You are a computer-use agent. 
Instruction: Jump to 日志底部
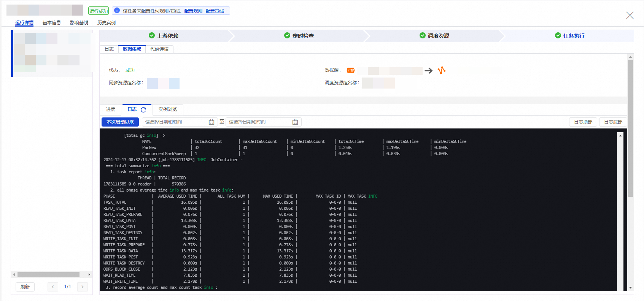coord(613,122)
